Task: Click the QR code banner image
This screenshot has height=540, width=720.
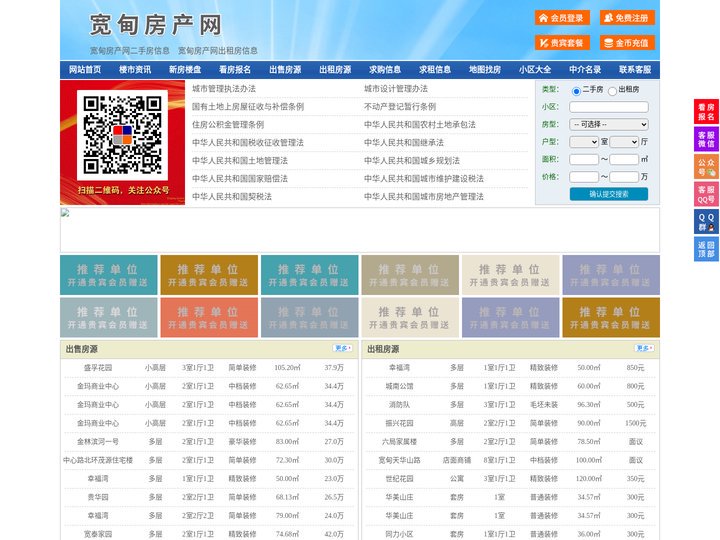Action: (123, 142)
